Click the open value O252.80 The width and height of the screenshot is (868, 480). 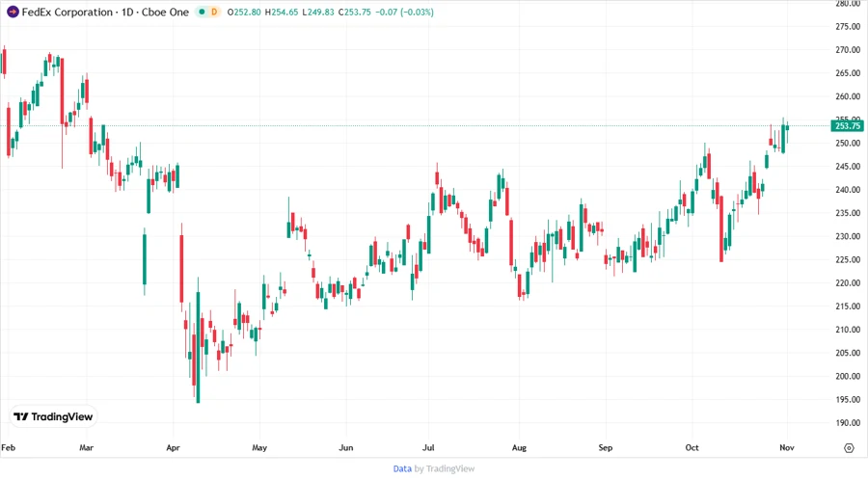coord(244,12)
